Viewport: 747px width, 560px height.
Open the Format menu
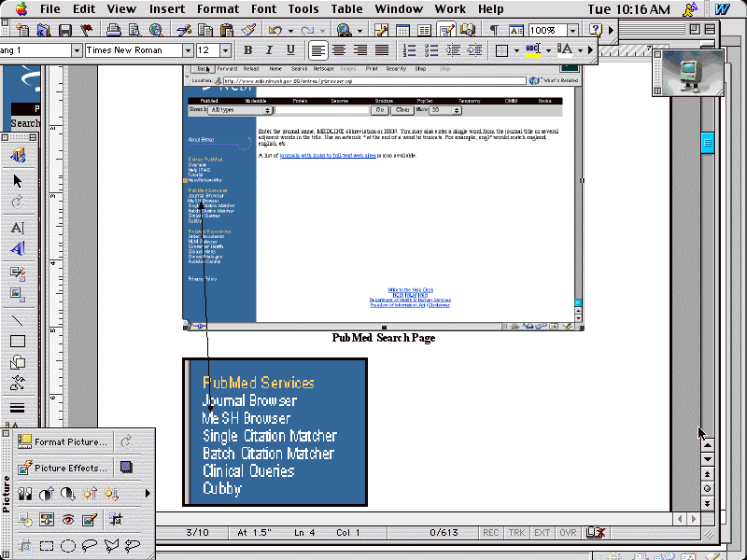point(218,9)
